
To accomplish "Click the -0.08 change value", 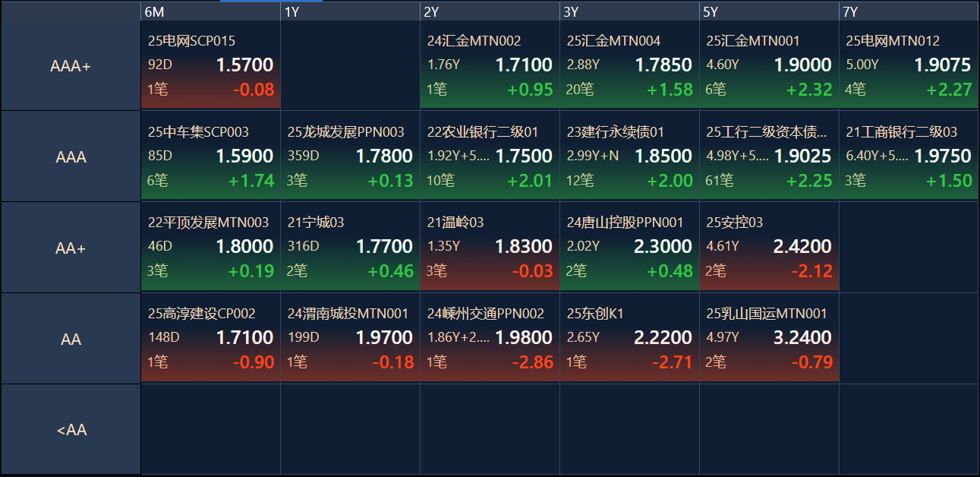I will click(254, 90).
